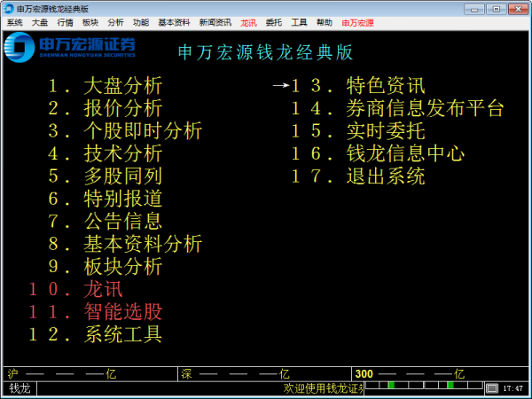The height and width of the screenshot is (399, 532).
Task: Click the scrolling 欢迎使用钱龙 message
Action: [x=324, y=388]
